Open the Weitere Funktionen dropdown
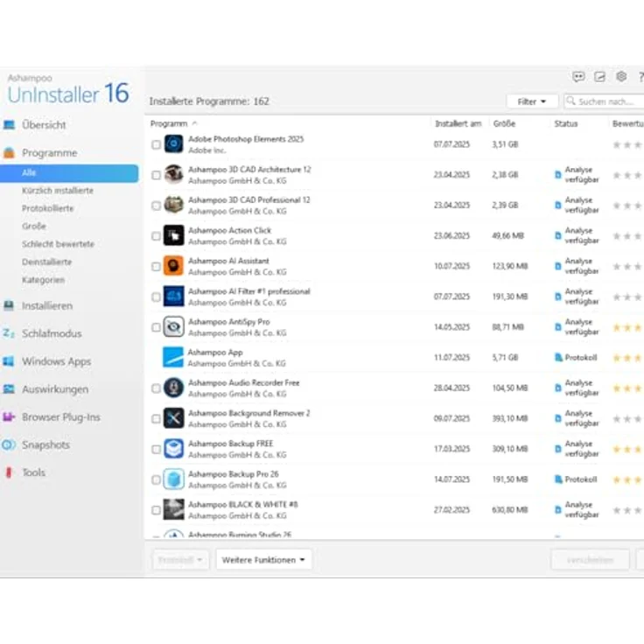The width and height of the screenshot is (644, 644). click(x=263, y=560)
